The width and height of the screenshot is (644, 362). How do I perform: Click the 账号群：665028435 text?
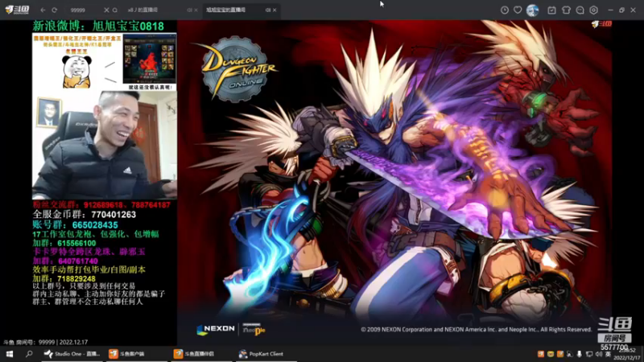click(75, 225)
